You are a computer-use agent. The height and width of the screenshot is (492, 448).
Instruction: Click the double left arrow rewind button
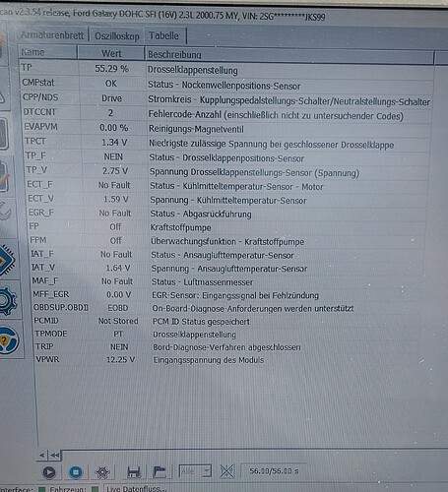[55, 456]
